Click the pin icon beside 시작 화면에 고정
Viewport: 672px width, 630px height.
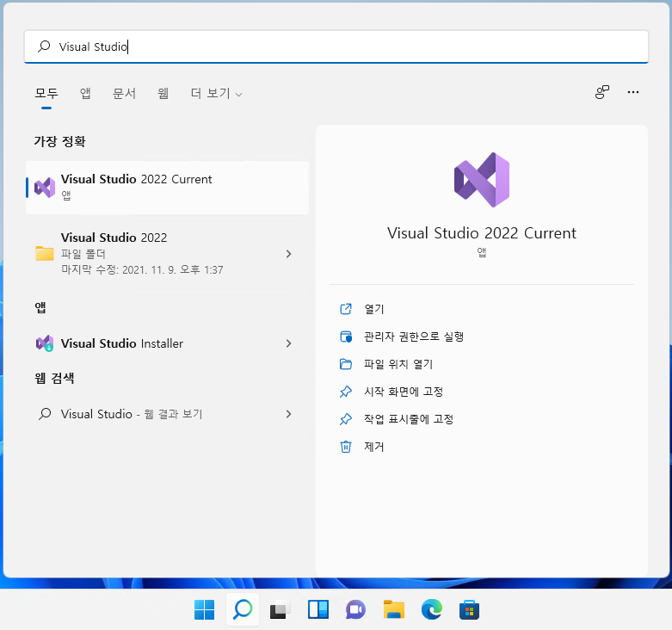tap(346, 392)
